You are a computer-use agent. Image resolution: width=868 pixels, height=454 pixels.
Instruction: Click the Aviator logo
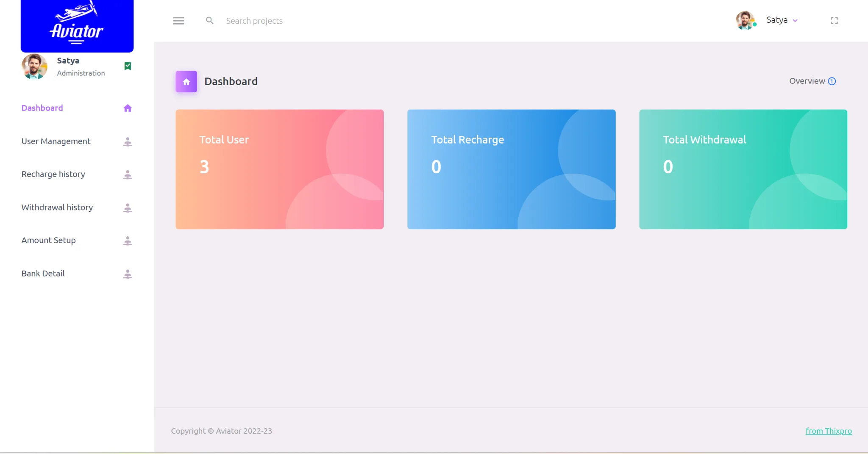pos(77,25)
